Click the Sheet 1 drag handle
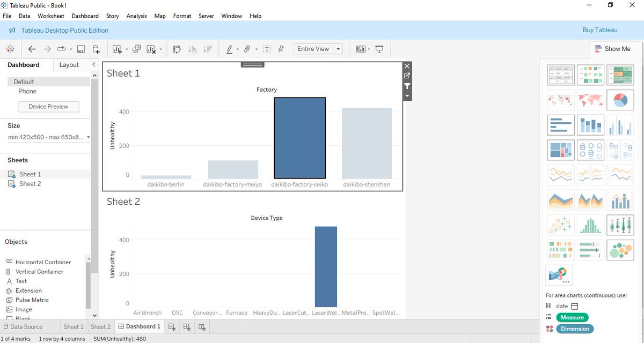Screen dimensions: 644x343 (252, 65)
